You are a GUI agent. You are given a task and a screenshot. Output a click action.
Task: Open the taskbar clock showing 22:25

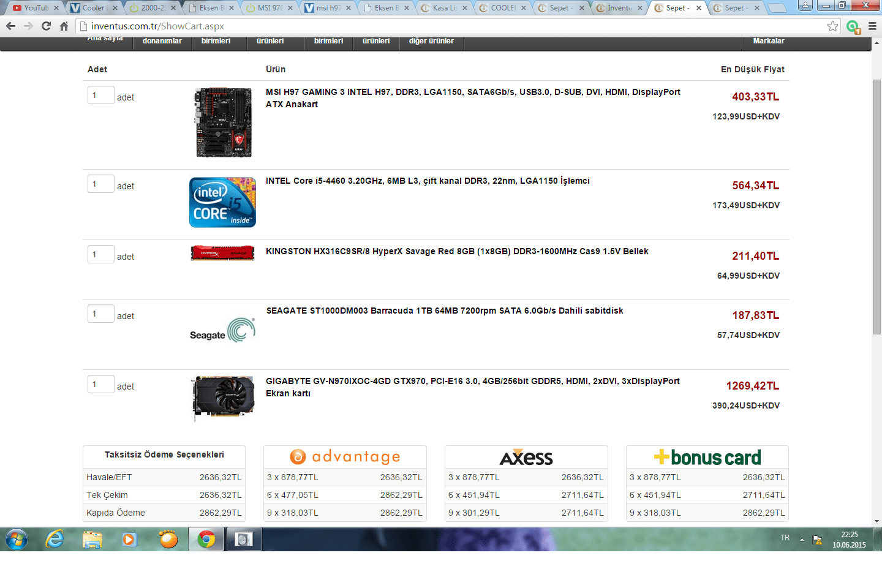(x=849, y=540)
